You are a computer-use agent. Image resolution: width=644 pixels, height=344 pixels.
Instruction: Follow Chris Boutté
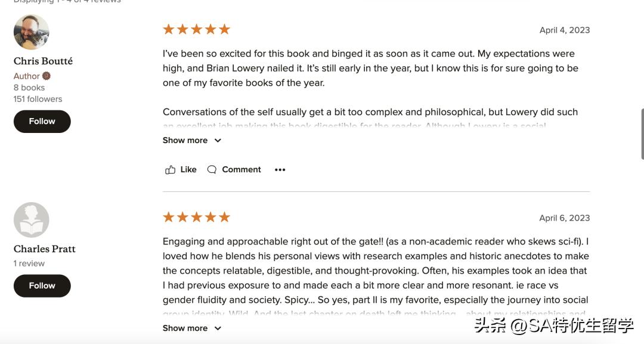[x=42, y=122]
